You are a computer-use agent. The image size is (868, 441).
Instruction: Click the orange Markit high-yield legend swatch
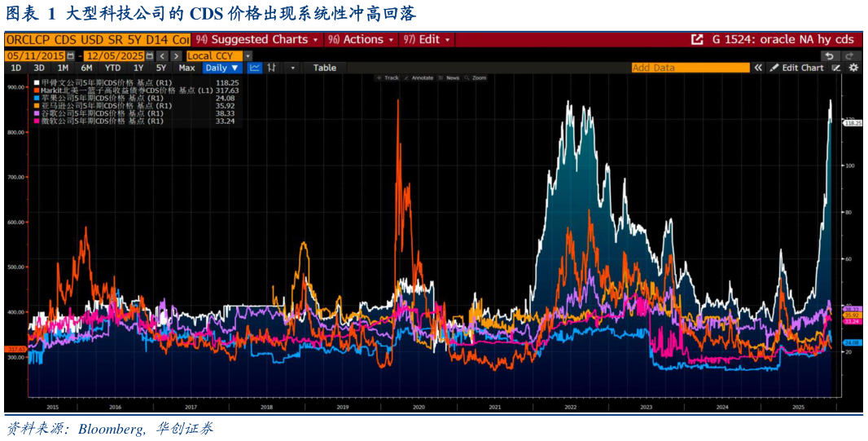pyautogui.click(x=37, y=90)
